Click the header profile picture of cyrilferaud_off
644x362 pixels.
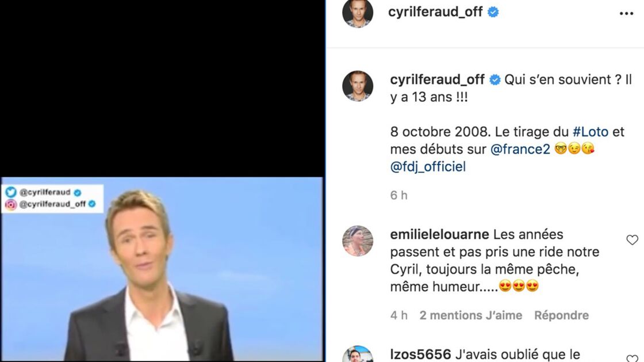[x=358, y=13]
